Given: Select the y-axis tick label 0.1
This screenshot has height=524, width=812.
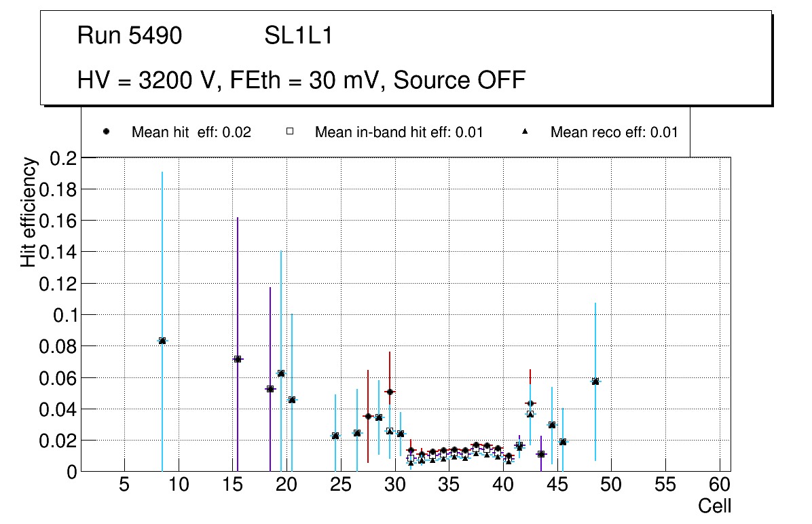Looking at the screenshot, I should [x=64, y=315].
